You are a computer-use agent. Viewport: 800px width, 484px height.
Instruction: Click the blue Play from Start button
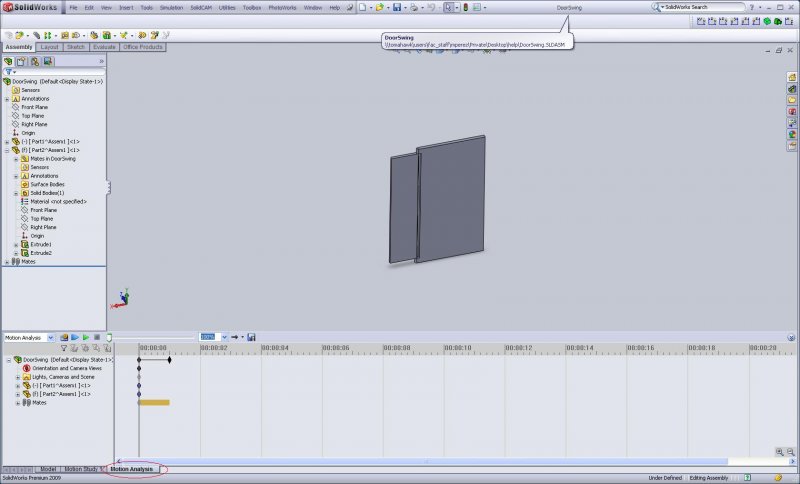75,338
